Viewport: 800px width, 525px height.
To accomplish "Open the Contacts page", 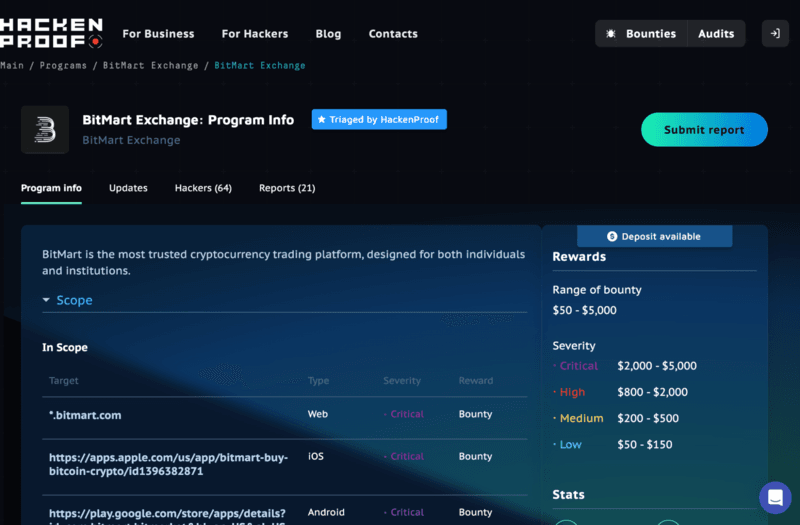I will click(393, 34).
